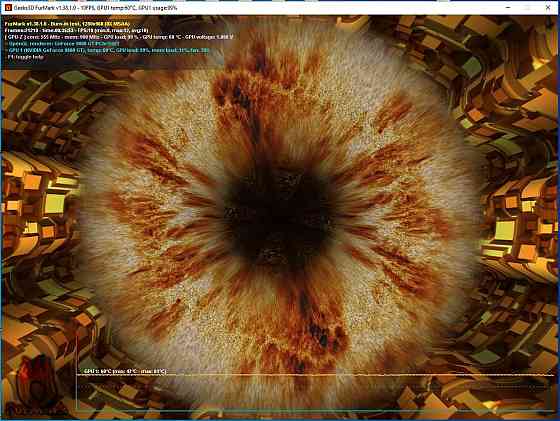Maximize the FurMark window
This screenshot has width=560, height=421.
[x=528, y=7]
